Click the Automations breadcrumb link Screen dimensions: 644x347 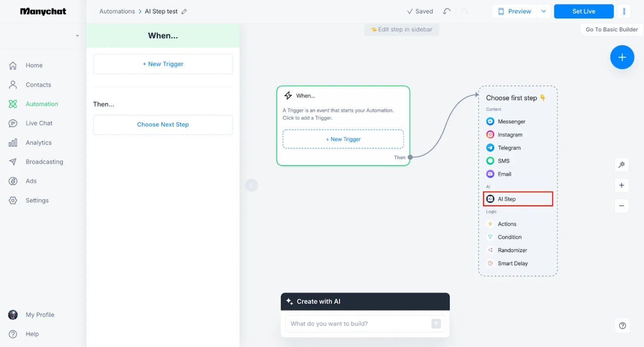coord(117,12)
